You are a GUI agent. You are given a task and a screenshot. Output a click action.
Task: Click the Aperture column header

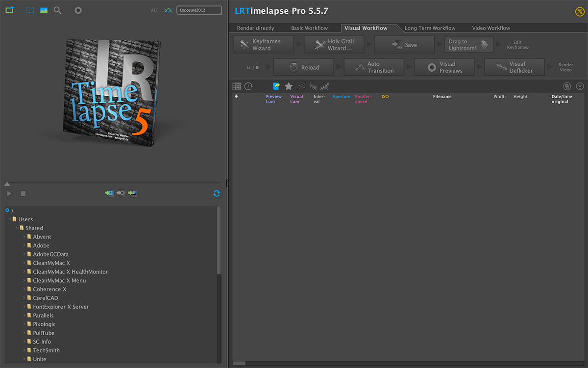tap(342, 97)
